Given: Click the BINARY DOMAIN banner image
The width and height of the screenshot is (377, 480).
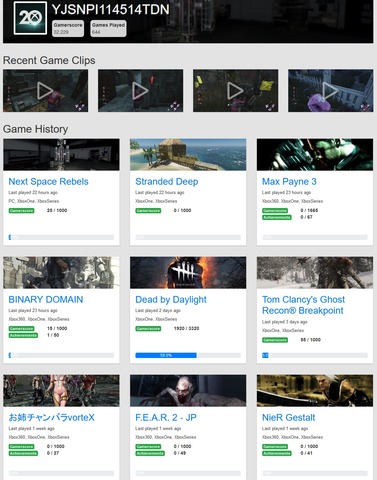Looking at the screenshot, I should tap(61, 273).
